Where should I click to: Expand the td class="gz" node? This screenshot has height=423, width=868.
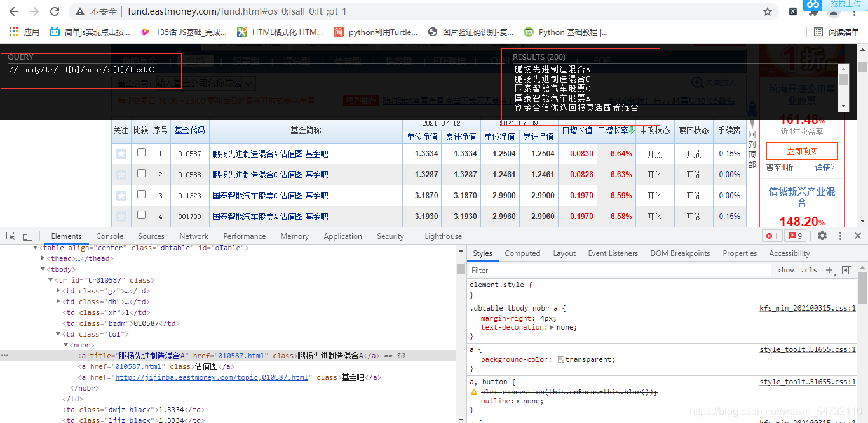pos(58,291)
